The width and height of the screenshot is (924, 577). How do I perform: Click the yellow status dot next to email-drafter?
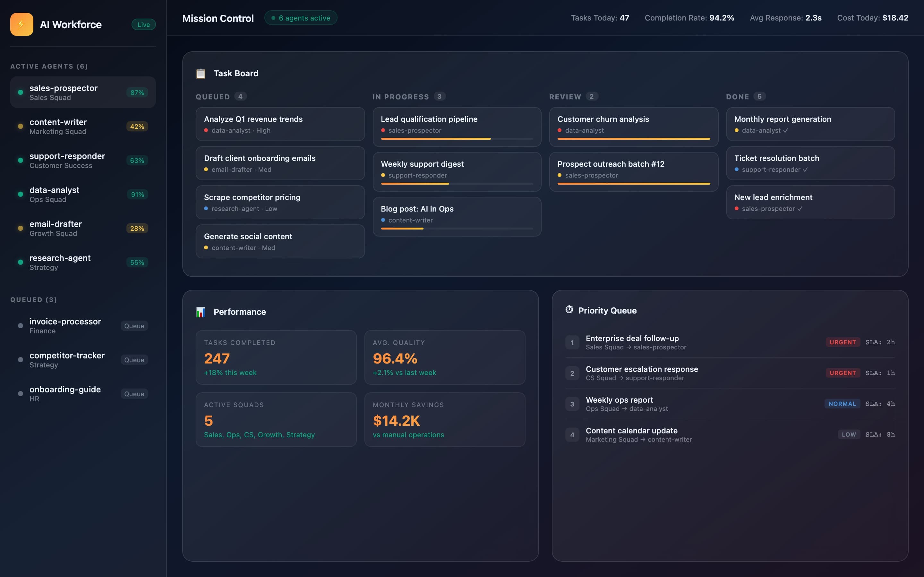[x=20, y=228]
